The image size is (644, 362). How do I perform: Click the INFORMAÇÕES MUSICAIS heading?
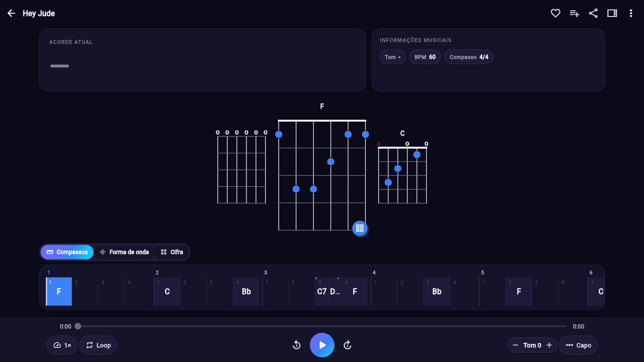coord(415,40)
